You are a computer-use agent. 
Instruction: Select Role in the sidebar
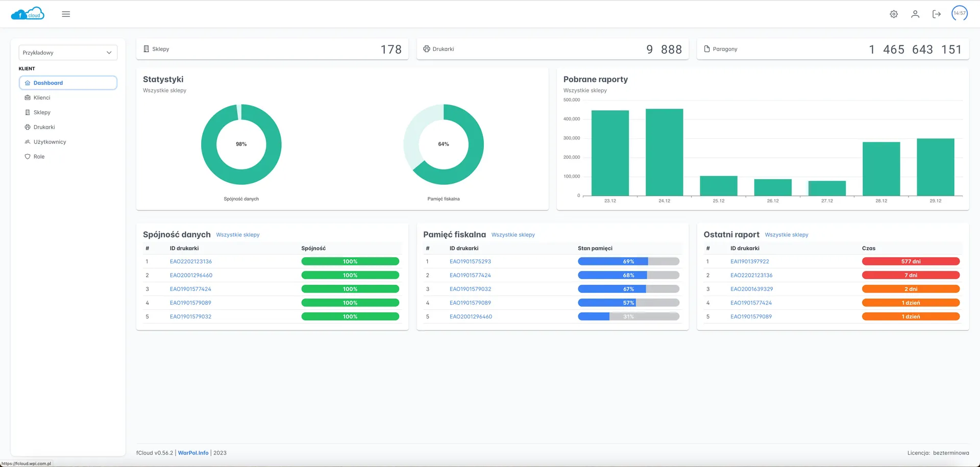pyautogui.click(x=39, y=157)
